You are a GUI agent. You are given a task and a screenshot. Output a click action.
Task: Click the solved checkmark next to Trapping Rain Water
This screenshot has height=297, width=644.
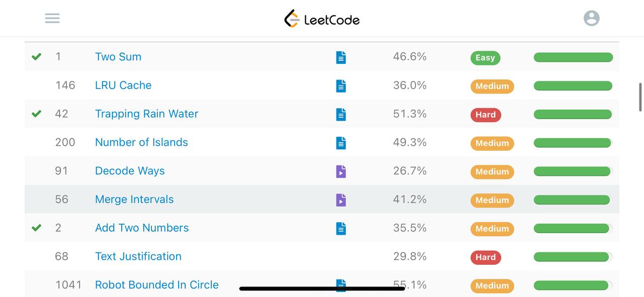click(x=36, y=114)
